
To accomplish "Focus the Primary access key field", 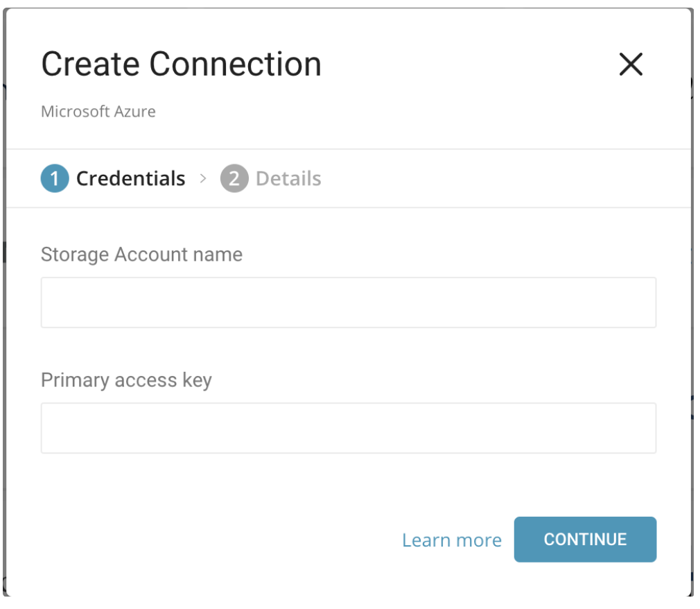I will point(348,428).
